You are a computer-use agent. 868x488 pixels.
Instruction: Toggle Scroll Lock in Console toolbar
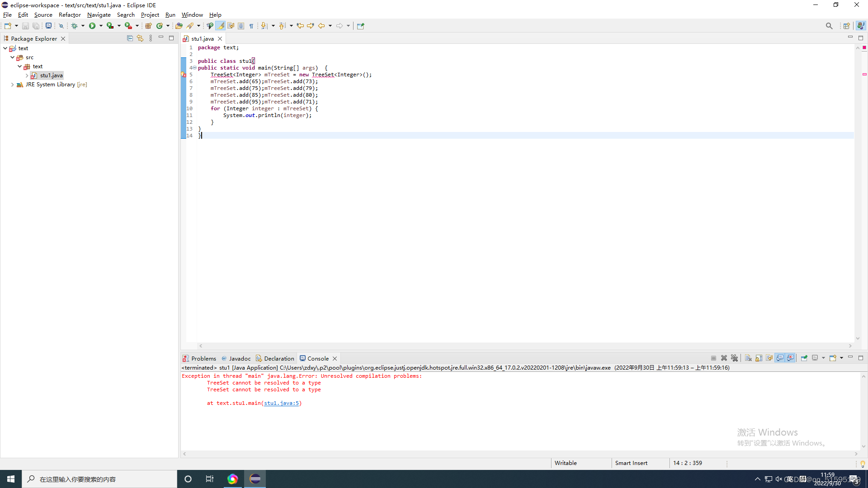tap(759, 358)
